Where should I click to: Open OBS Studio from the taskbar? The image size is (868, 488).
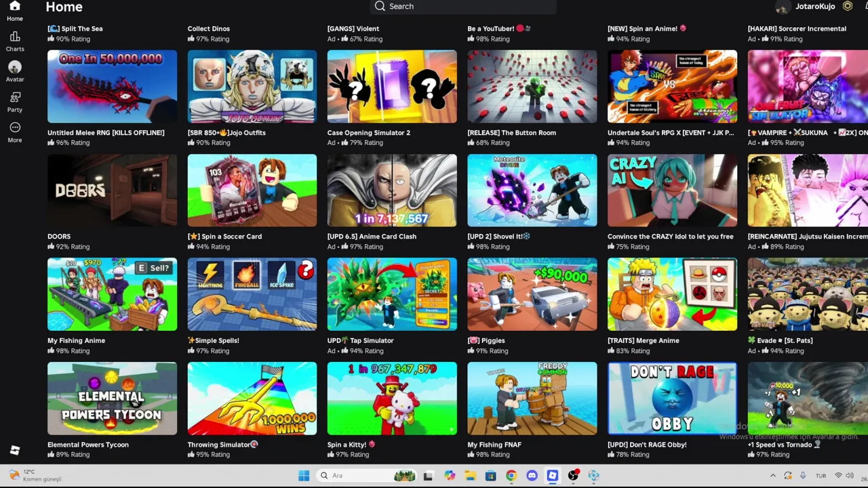point(573,476)
